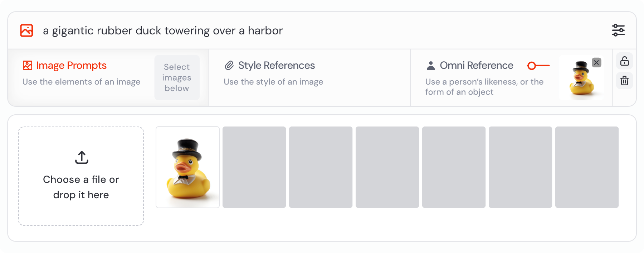The image size is (644, 253).
Task: Switch to Image Prompts section
Action: tap(71, 66)
